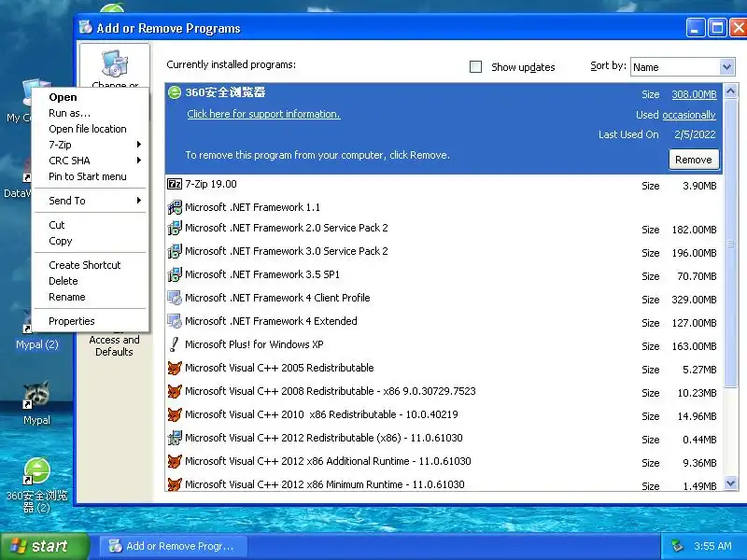This screenshot has height=560, width=747.
Task: Click the Mypal (2) desktop shortcut label
Action: pyautogui.click(x=36, y=344)
